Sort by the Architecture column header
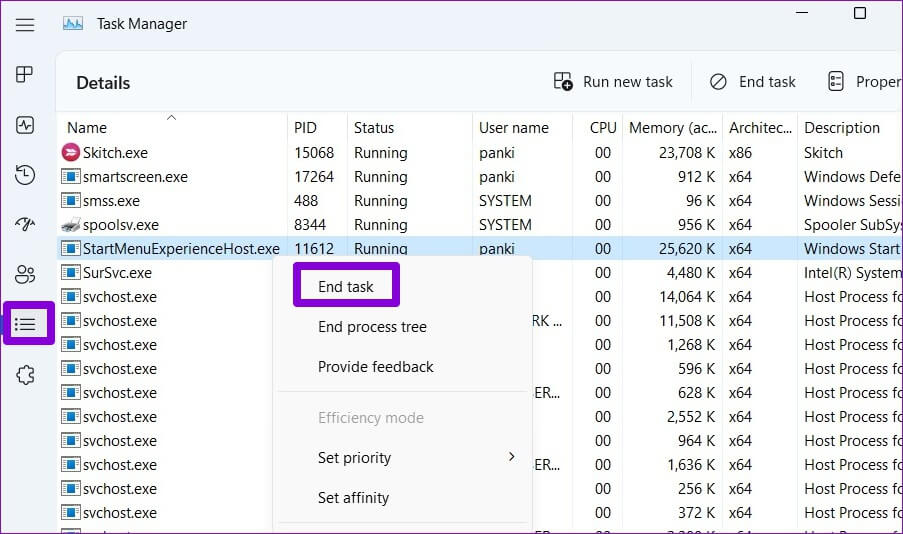The width and height of the screenshot is (903, 534). coord(760,128)
